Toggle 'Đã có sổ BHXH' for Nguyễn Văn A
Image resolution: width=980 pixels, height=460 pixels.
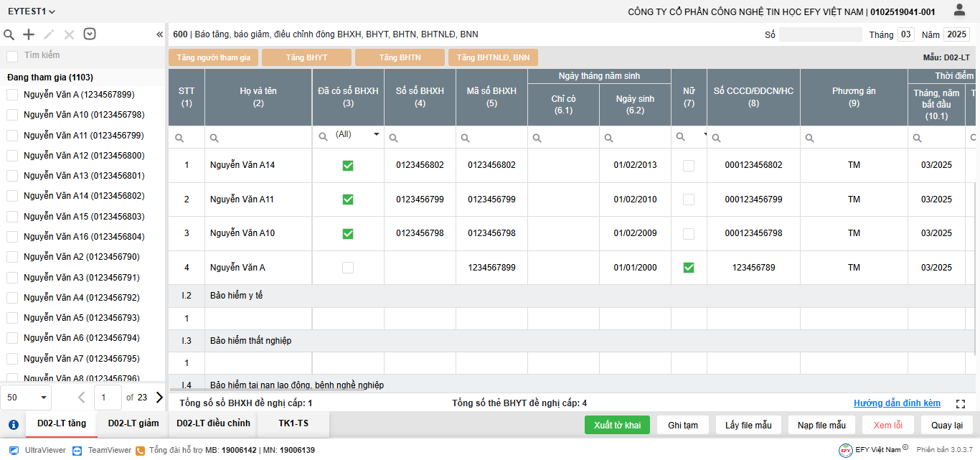[x=348, y=268]
